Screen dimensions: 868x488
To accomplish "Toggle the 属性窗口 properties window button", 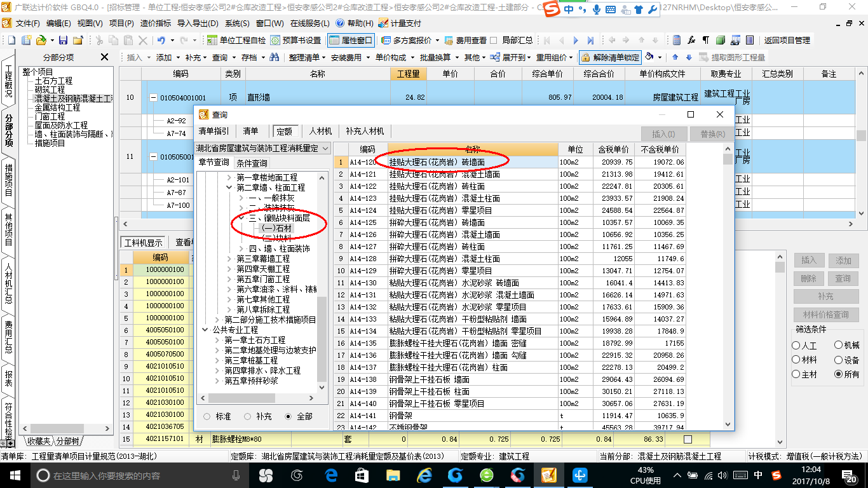I will click(x=351, y=40).
